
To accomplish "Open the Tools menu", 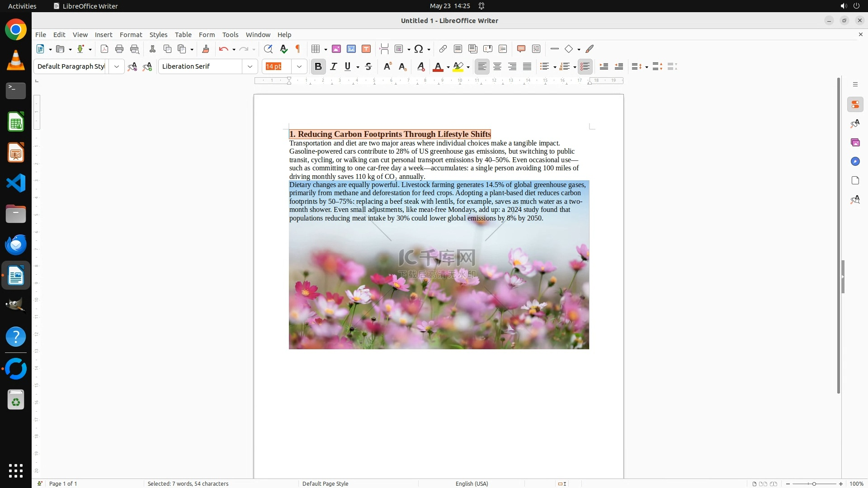I will click(x=230, y=35).
